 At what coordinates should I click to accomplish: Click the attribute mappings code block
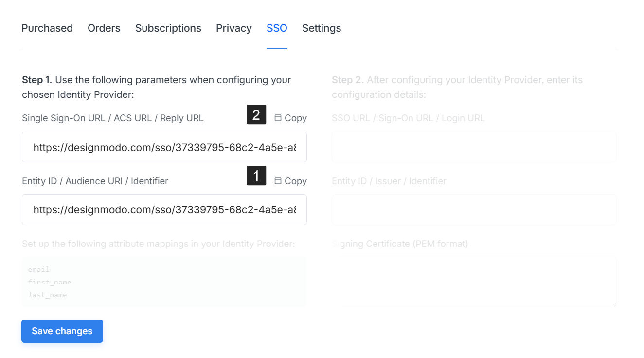click(164, 282)
